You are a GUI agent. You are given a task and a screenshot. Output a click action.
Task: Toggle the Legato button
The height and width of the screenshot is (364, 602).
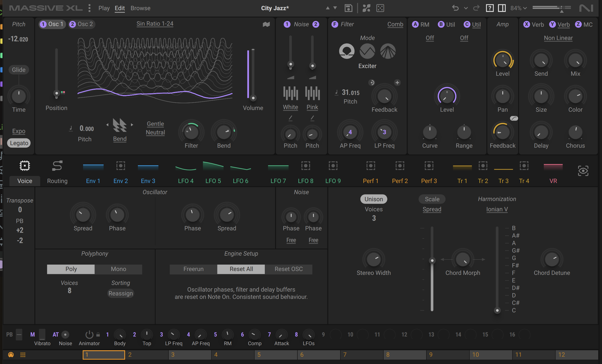tap(19, 143)
